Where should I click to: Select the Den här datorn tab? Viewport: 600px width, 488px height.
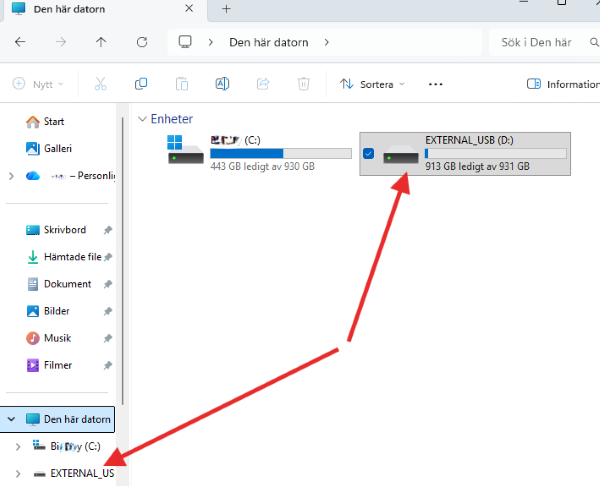point(105,9)
